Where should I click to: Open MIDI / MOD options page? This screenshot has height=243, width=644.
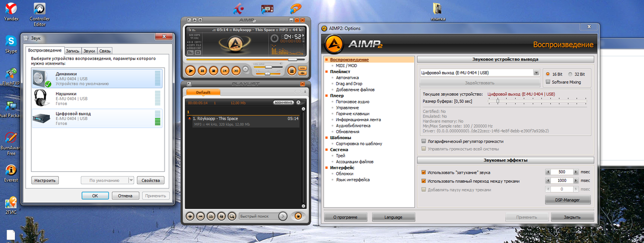[346, 66]
